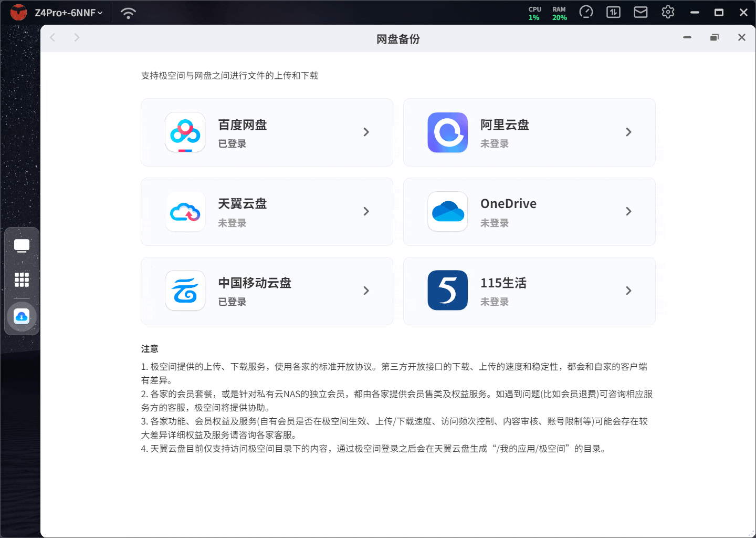Open the mail messages icon
Screen dimensions: 756x538
(640, 12)
